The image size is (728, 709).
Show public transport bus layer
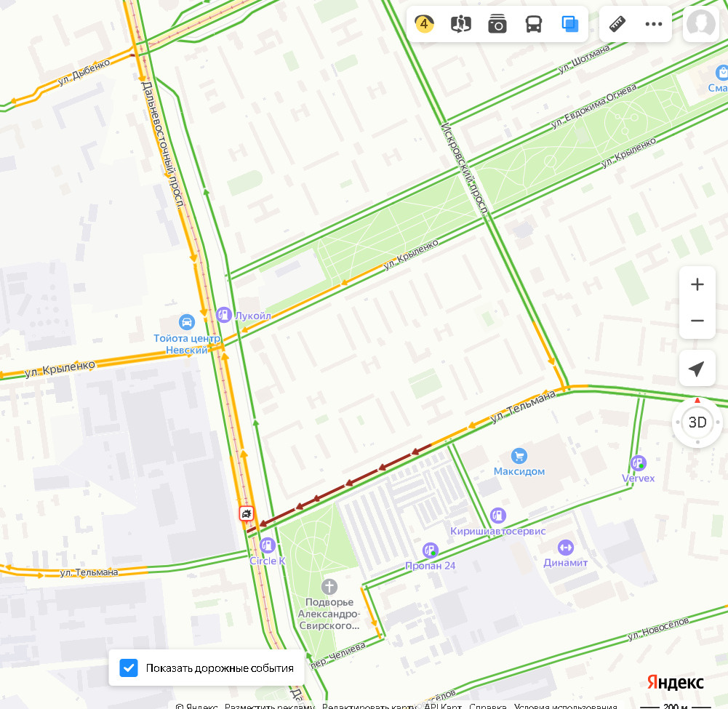coord(534,24)
